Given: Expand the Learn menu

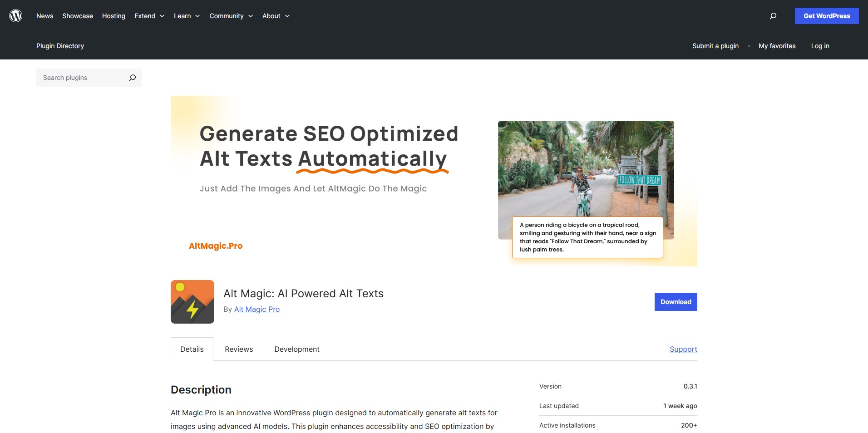Looking at the screenshot, I should [187, 16].
